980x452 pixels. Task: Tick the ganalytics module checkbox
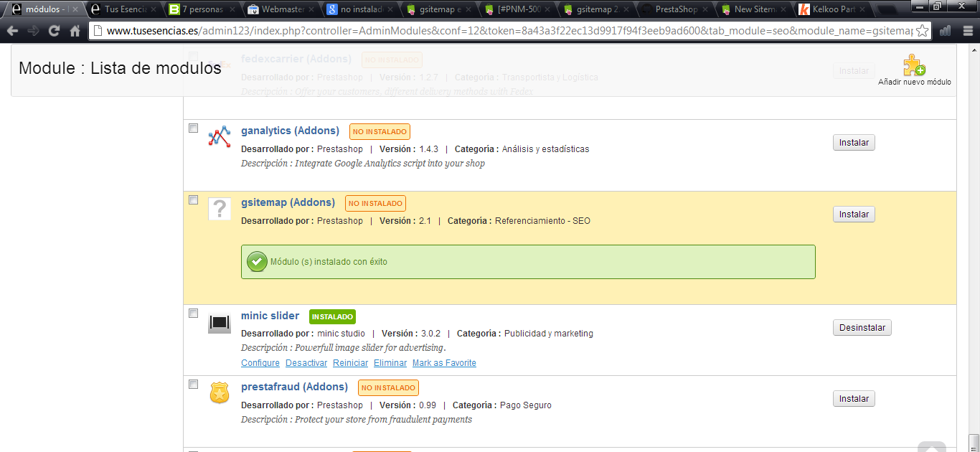click(193, 128)
